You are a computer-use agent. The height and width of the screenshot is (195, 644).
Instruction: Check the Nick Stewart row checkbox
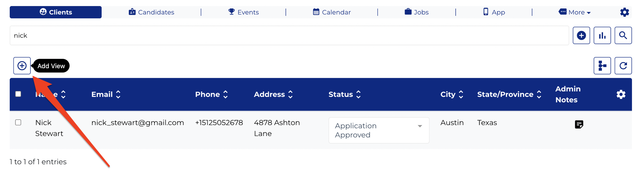18,122
